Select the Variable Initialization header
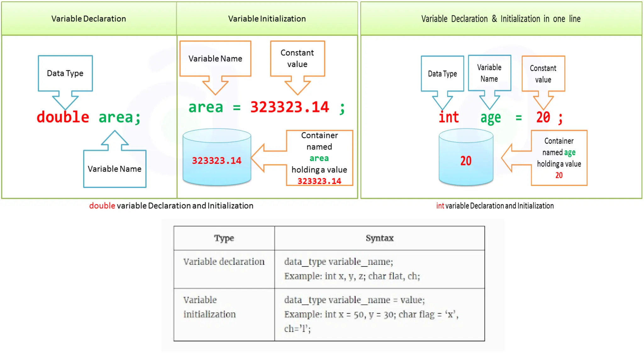This screenshot has height=362, width=644. [x=267, y=19]
